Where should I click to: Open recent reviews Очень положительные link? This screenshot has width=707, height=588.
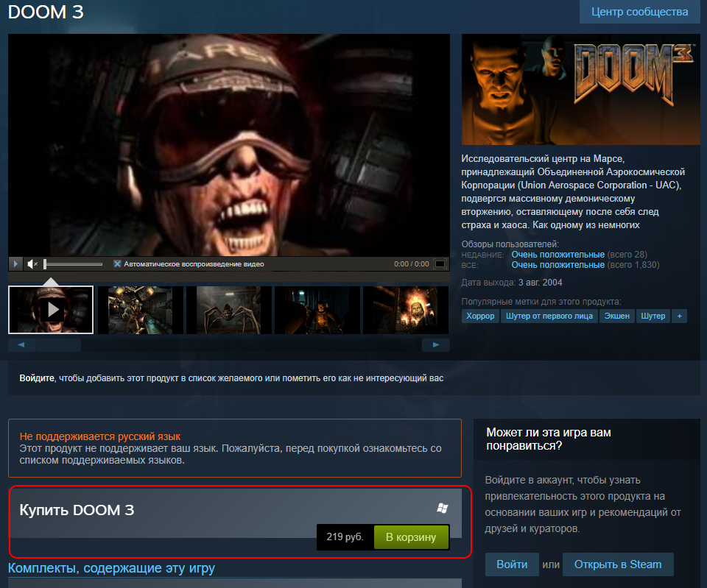pos(557,255)
